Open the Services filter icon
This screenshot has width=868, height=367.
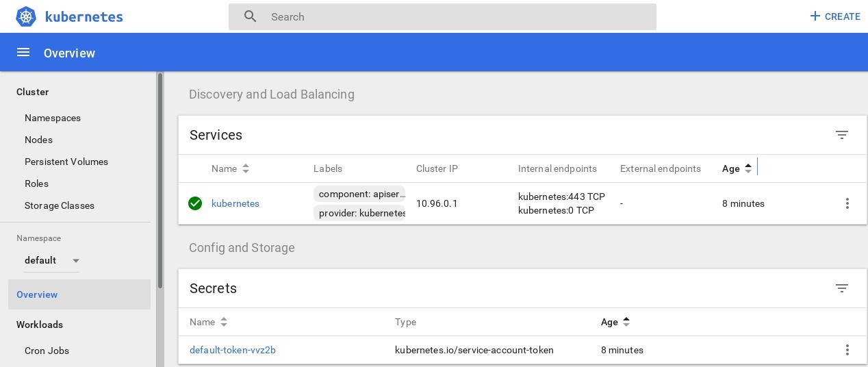842,135
